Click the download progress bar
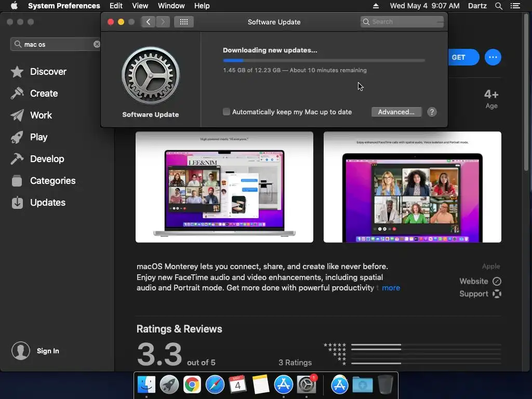532x399 pixels. point(324,60)
